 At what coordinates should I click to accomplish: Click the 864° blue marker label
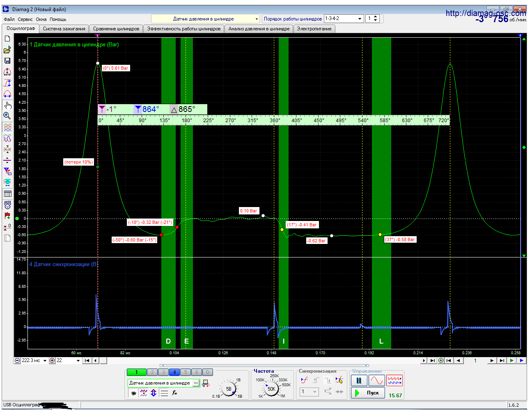(151, 109)
